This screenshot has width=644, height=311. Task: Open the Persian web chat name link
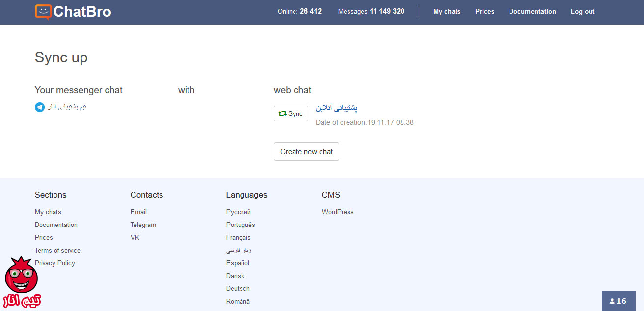pyautogui.click(x=336, y=108)
